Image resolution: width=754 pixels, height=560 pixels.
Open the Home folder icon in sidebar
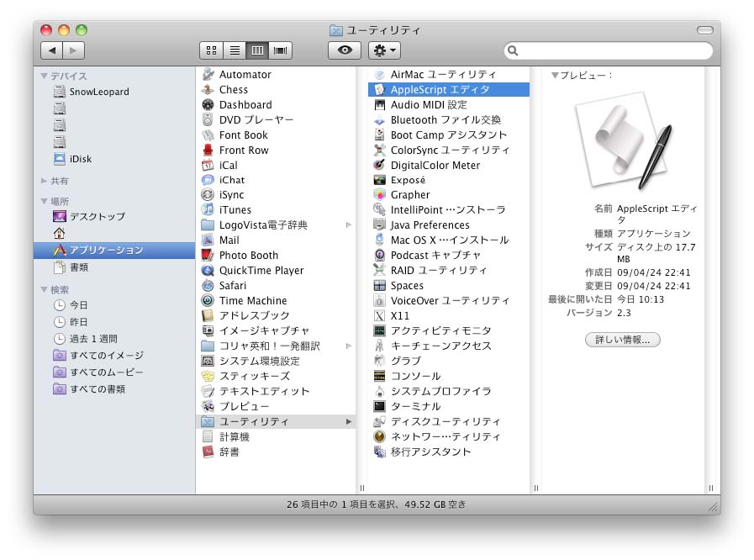coord(59,234)
